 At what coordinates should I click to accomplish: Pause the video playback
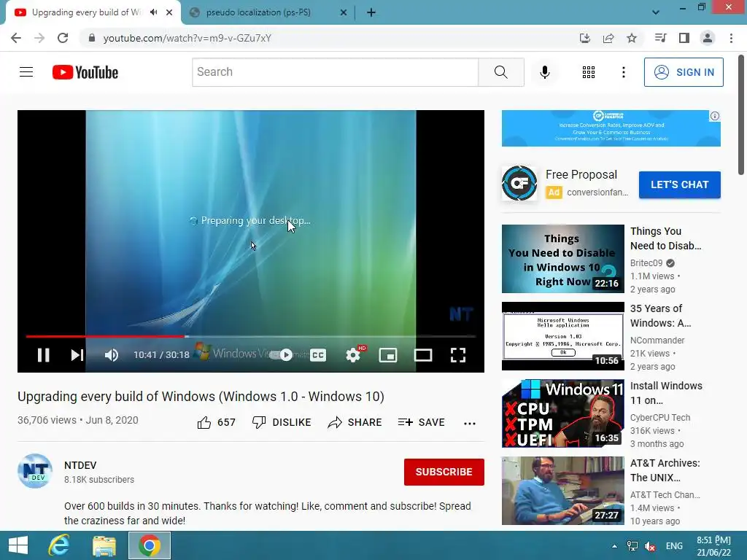43,355
